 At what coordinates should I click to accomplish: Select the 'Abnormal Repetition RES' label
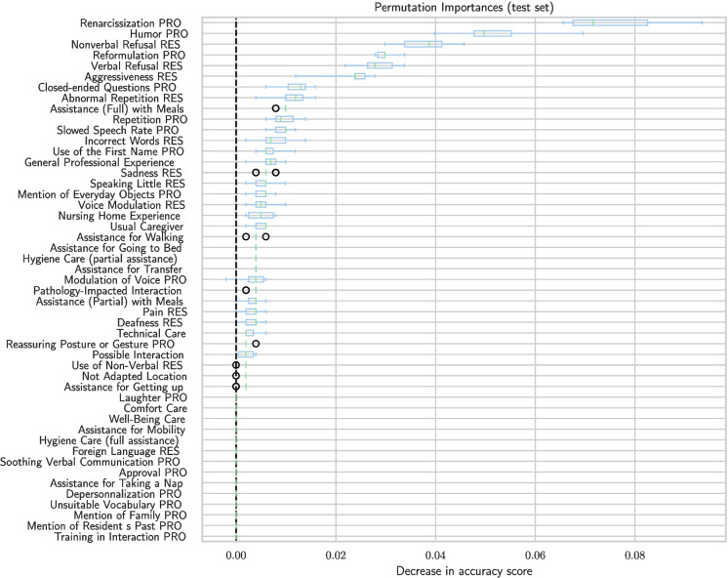[122, 98]
